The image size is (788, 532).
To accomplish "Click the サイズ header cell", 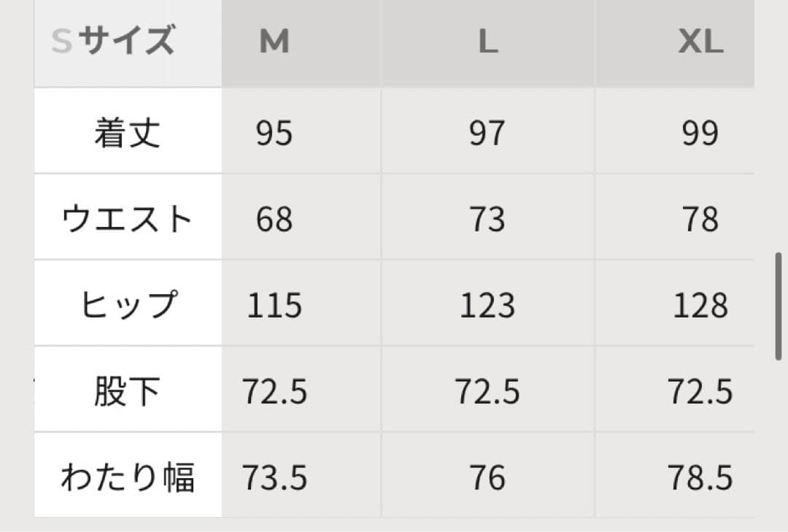I will [127, 41].
